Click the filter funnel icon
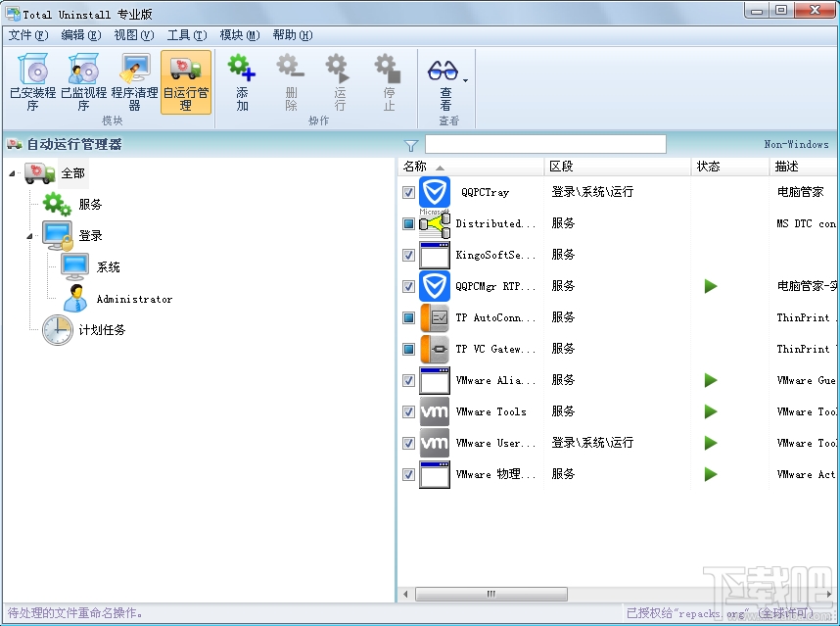 pos(411,144)
